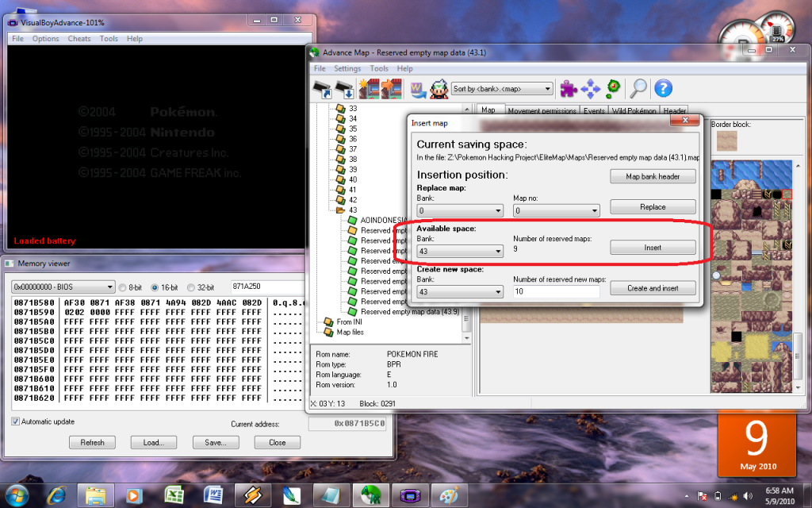Open the Sort by <bank>.<map> dropdown
Viewport: 812px width, 508px height.
pos(502,89)
